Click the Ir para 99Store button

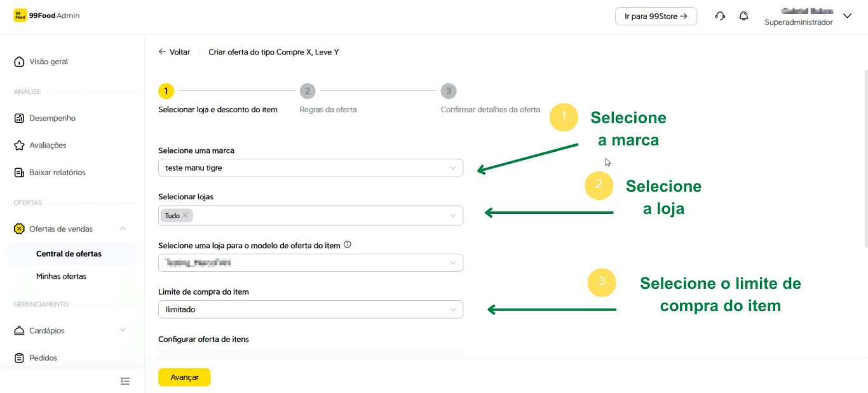656,17
